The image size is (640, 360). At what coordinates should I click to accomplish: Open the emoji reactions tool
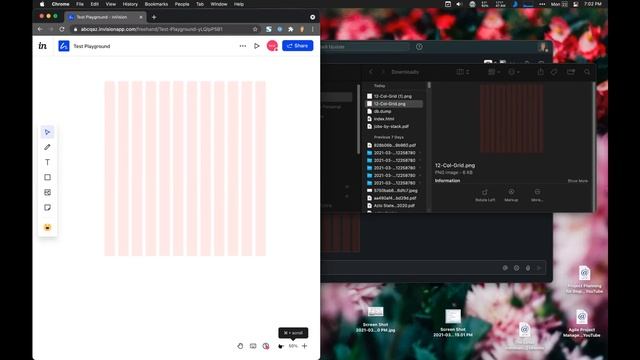(47, 227)
